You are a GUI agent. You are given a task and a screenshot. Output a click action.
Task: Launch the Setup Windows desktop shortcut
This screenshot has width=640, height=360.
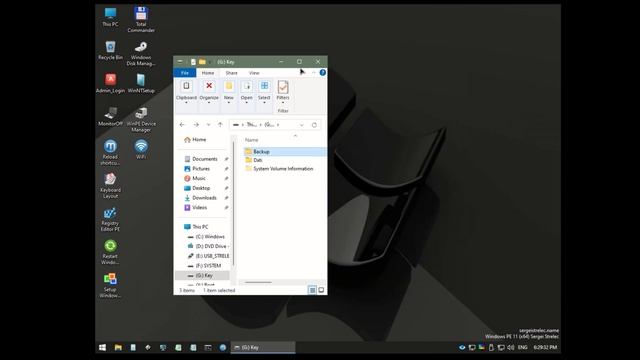110,285
